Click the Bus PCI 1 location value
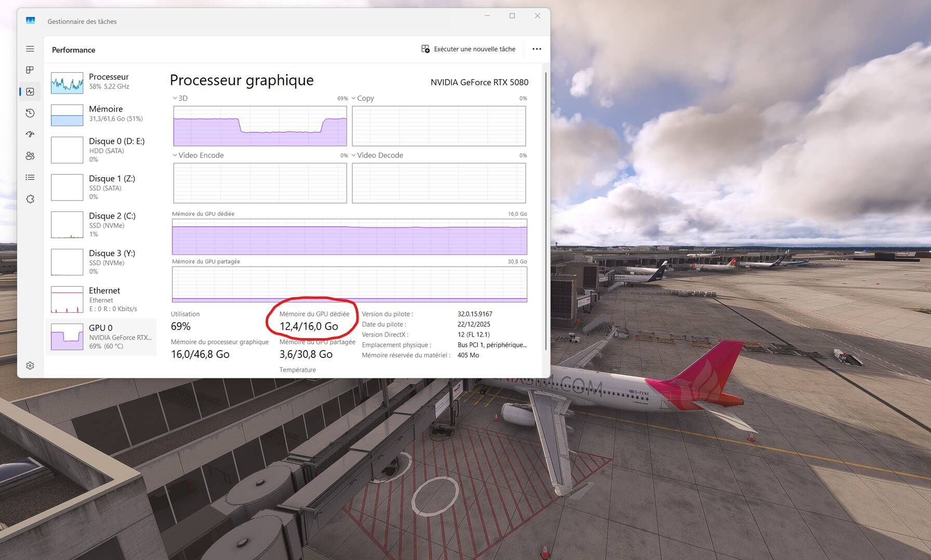This screenshot has width=931, height=560. pos(492,345)
